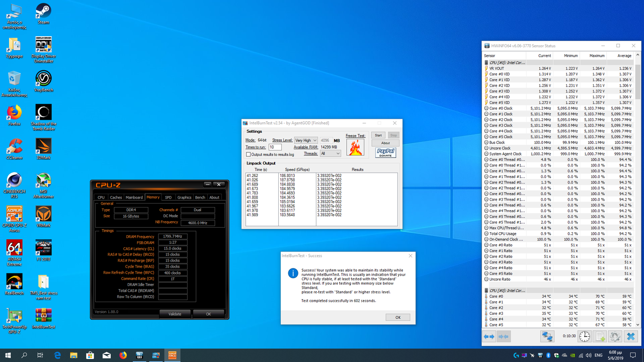Open the CINEBENCH R15 desktop icon

(14, 185)
